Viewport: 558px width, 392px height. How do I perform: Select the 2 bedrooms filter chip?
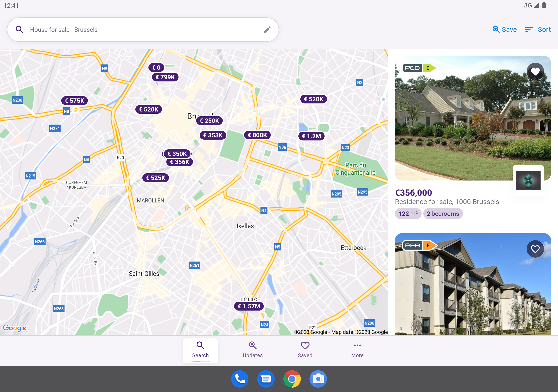(x=443, y=214)
